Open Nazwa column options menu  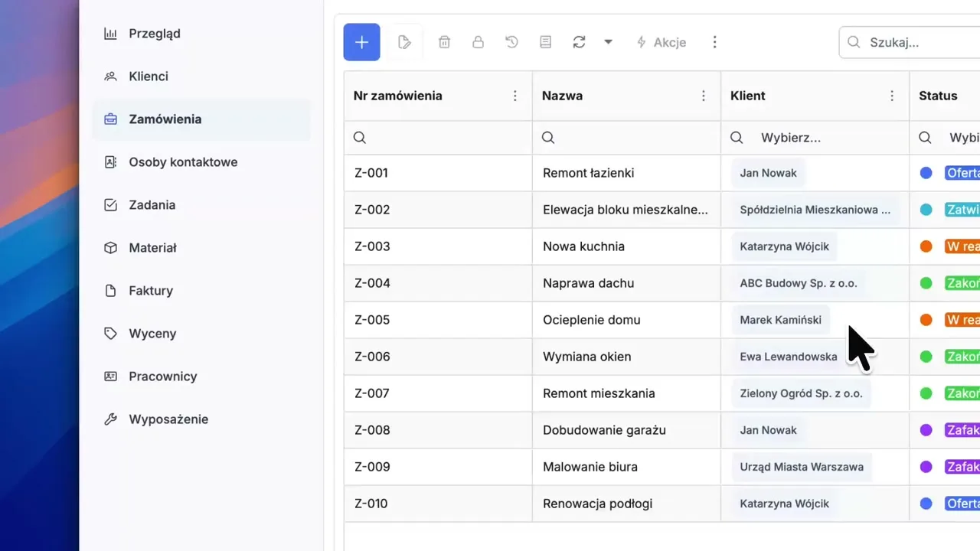(x=704, y=96)
